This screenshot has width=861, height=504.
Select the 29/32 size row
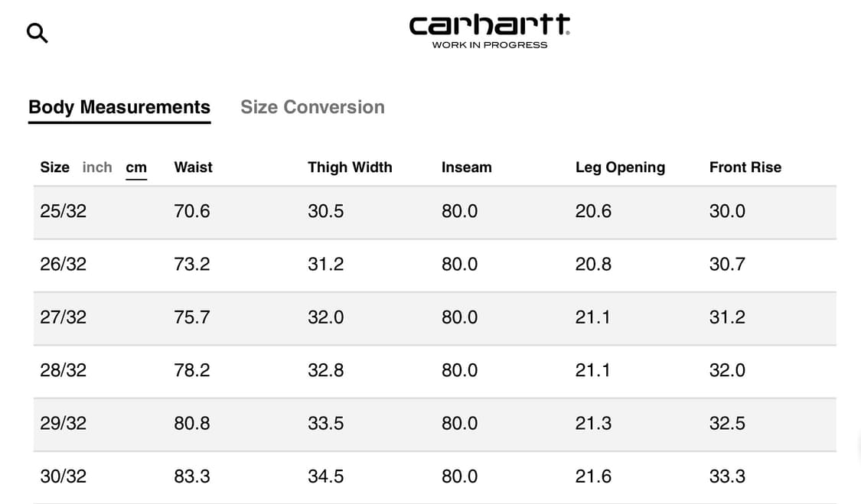click(x=64, y=424)
